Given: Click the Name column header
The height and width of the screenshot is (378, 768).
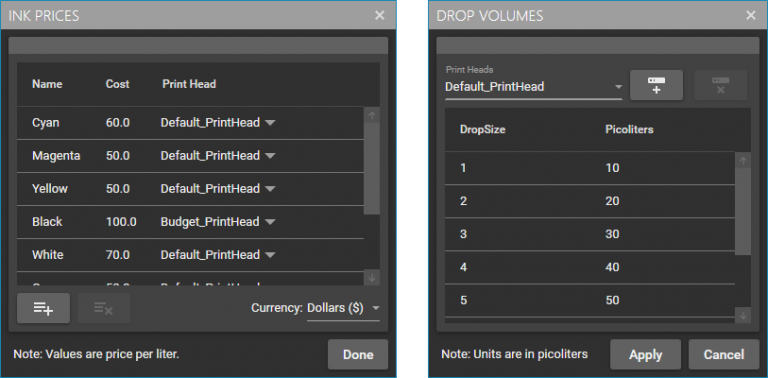Looking at the screenshot, I should 47,84.
